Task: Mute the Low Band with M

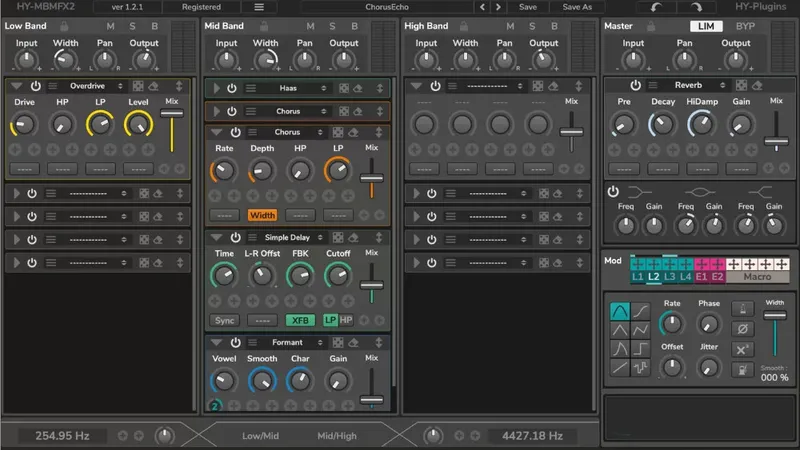Action: (x=113, y=26)
